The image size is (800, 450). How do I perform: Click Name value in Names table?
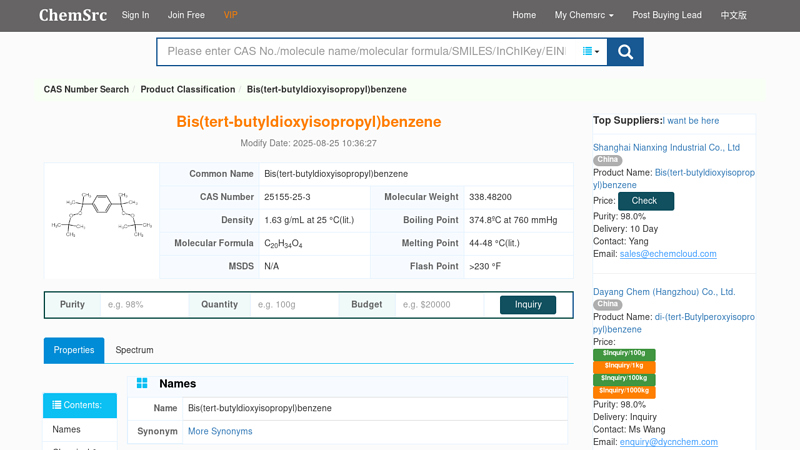[x=260, y=408]
